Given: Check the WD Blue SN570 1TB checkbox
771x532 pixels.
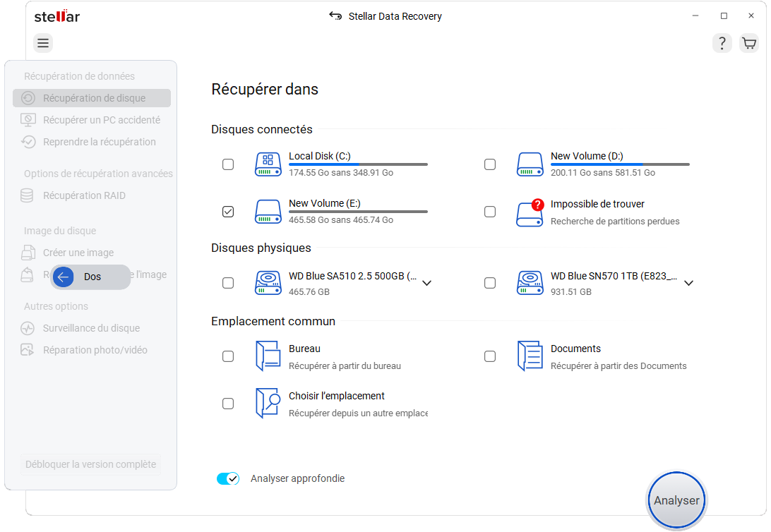Looking at the screenshot, I should pos(490,283).
